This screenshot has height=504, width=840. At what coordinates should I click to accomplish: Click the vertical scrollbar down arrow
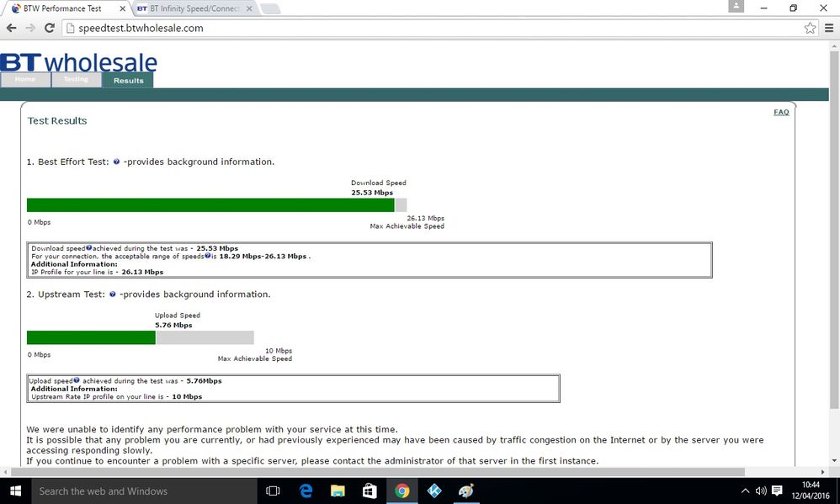[x=834, y=460]
